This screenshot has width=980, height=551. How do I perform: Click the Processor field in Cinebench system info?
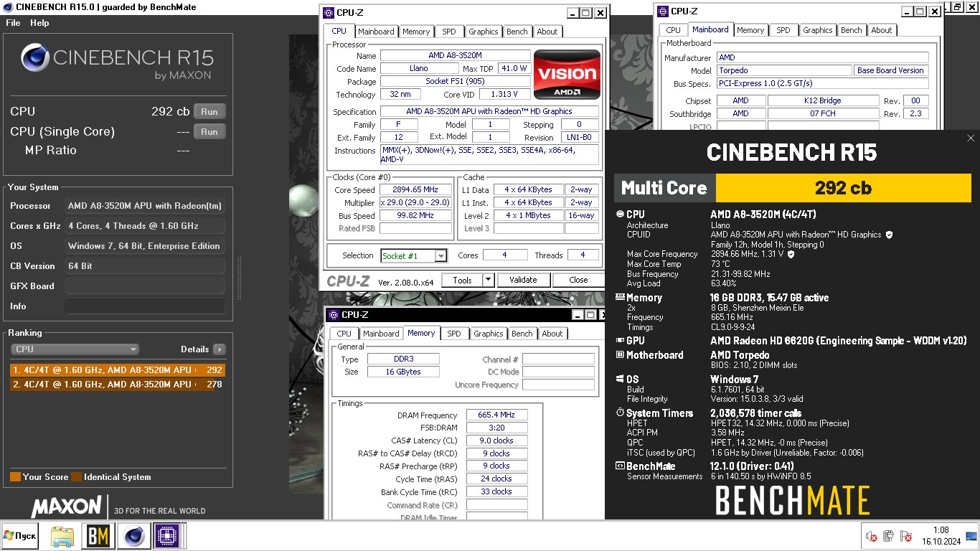click(145, 206)
